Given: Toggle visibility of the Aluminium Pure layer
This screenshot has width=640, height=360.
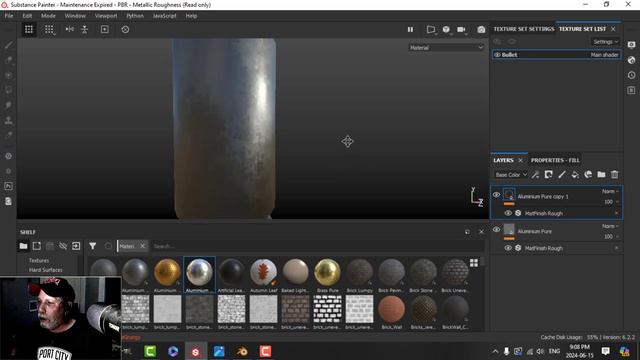Looking at the screenshot, I should coord(496,229).
